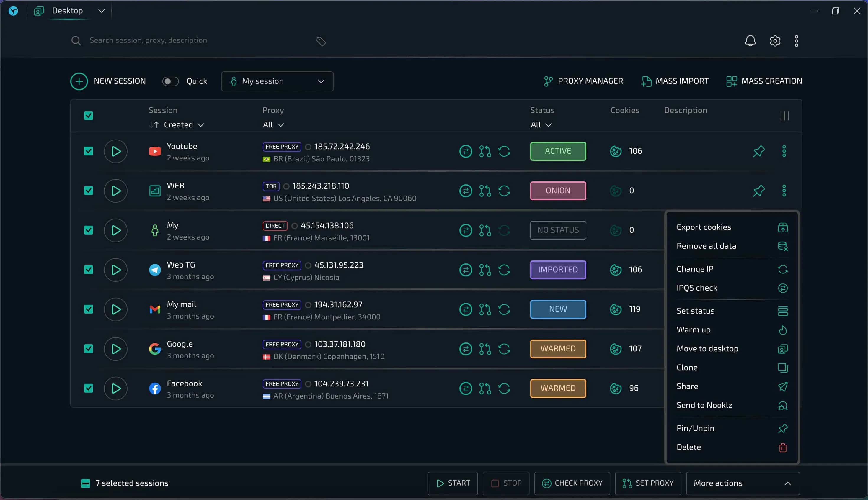Click the MASS IMPORT option
The height and width of the screenshot is (500, 868).
(675, 81)
